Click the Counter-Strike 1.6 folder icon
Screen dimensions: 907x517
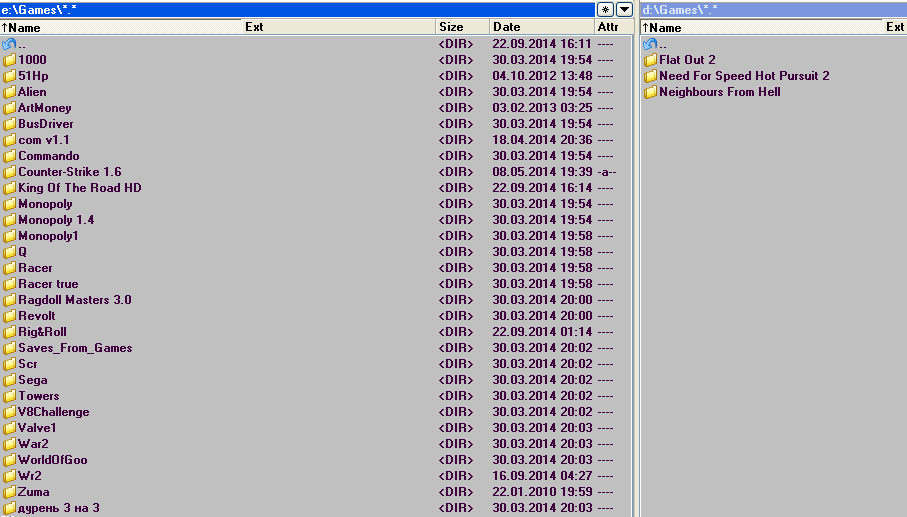click(x=9, y=172)
